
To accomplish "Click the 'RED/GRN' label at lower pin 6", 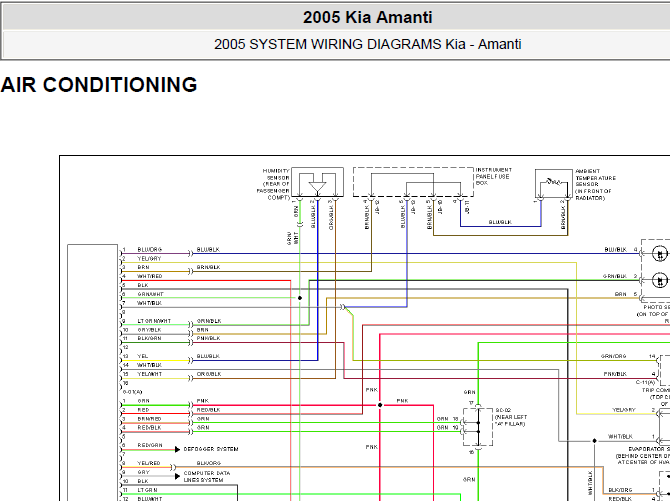I will [150, 445].
